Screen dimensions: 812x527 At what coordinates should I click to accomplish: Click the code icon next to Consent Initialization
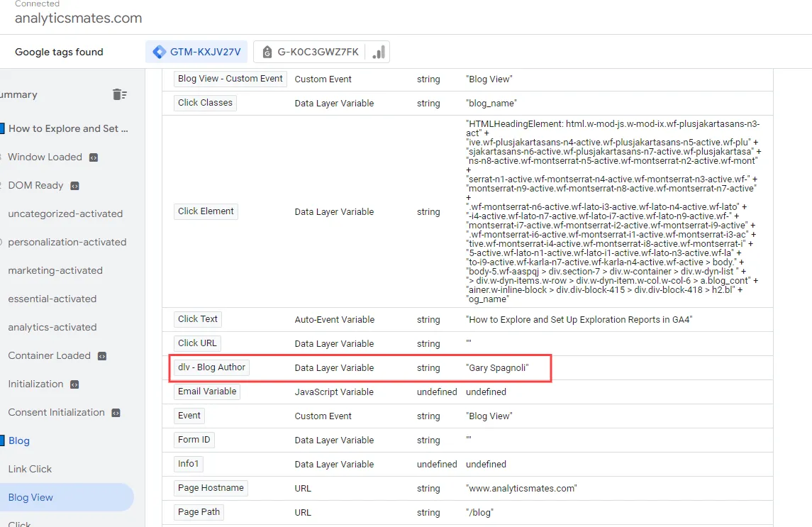[116, 413]
